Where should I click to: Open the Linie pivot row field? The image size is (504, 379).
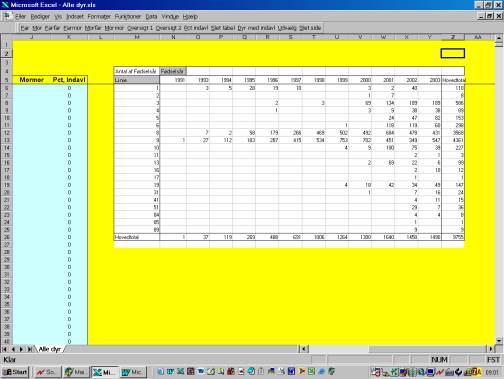click(x=137, y=80)
